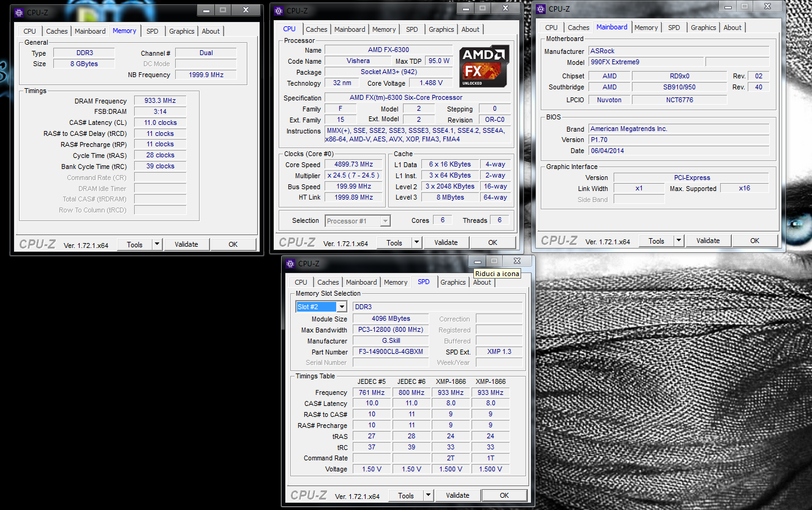
Task: Open Caches tab in Memory window
Action: click(x=57, y=31)
